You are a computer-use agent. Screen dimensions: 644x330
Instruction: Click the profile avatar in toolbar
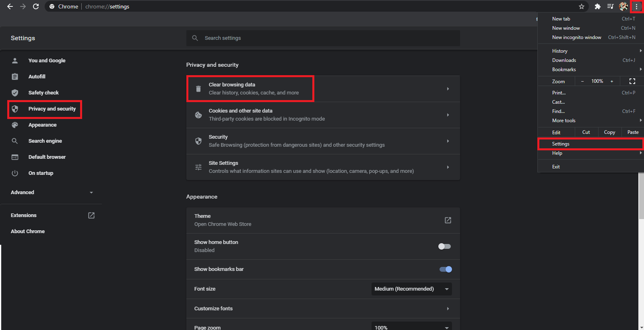pyautogui.click(x=623, y=6)
